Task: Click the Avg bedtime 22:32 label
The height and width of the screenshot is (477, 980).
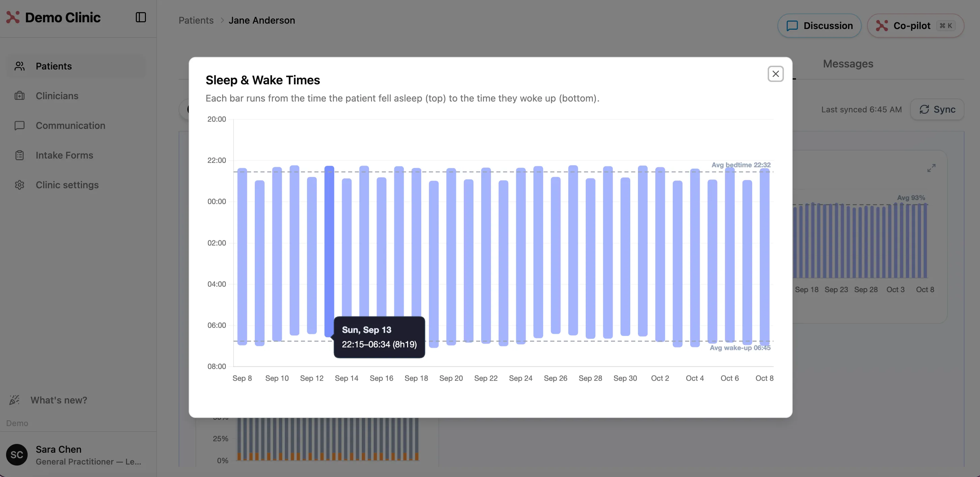Action: click(x=741, y=165)
